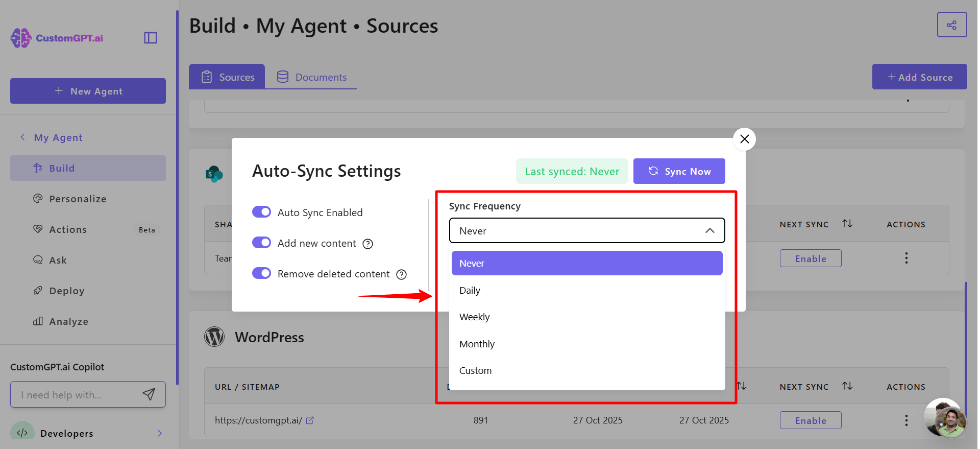Click the share icon at top right
The image size is (980, 449).
click(x=952, y=25)
